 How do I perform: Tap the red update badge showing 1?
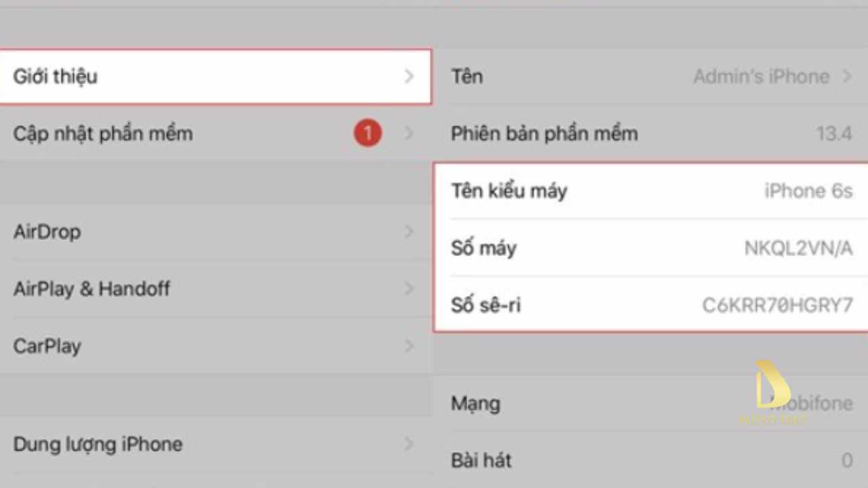[367, 134]
